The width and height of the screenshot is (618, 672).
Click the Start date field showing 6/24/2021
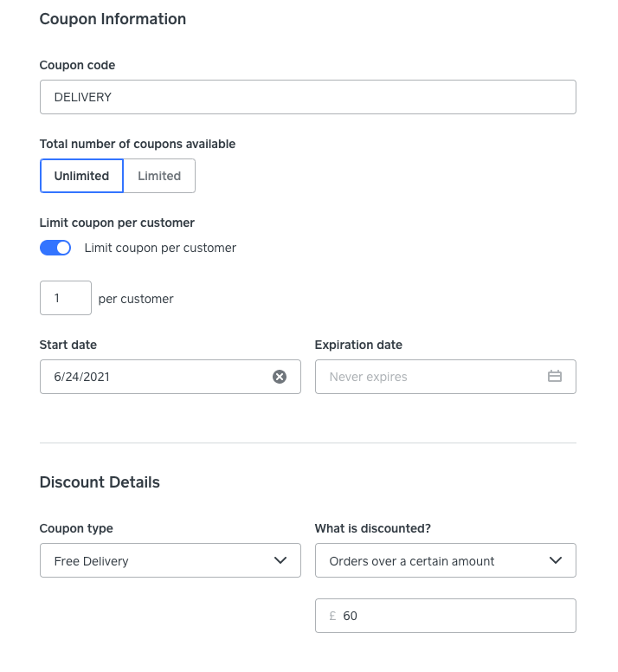click(x=156, y=377)
